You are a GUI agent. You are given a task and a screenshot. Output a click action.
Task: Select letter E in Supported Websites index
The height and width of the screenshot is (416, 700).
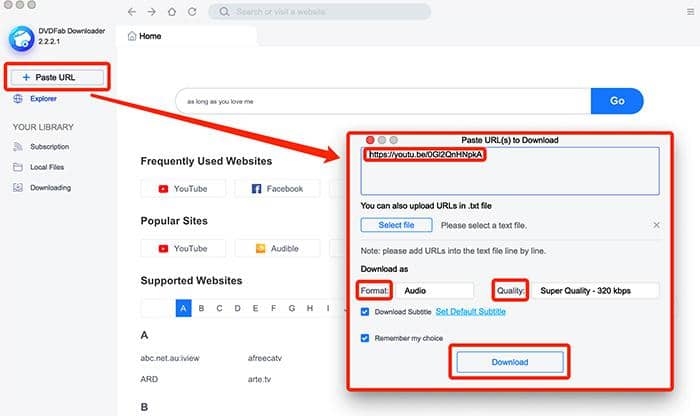tap(255, 308)
